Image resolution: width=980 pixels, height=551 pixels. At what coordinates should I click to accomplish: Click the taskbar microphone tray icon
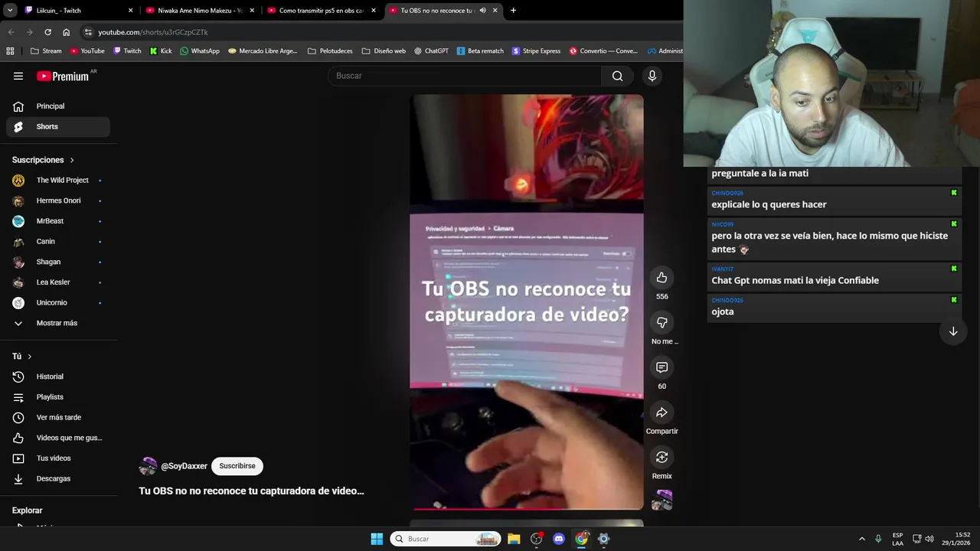pos(878,539)
